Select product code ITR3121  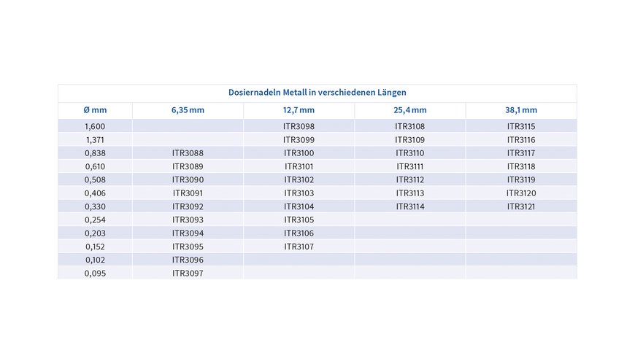pyautogui.click(x=520, y=206)
